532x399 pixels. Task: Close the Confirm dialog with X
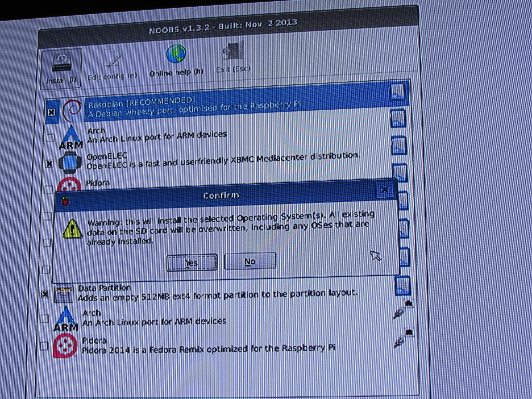[385, 190]
